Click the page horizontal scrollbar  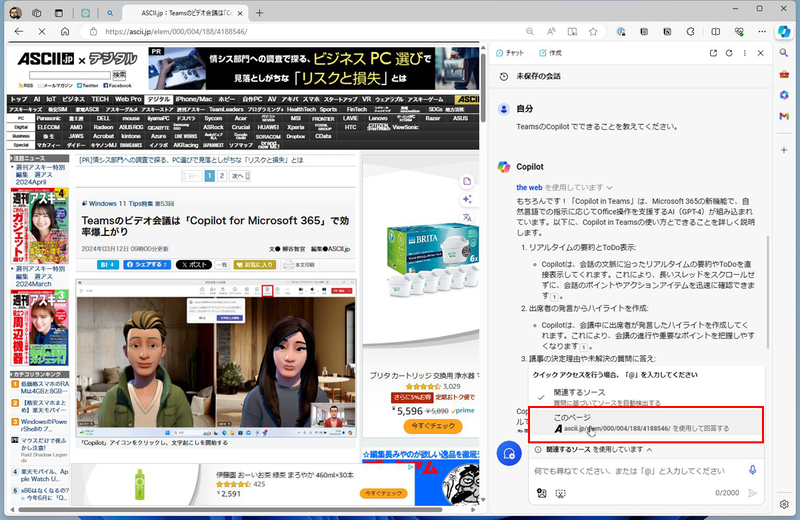click(230, 509)
